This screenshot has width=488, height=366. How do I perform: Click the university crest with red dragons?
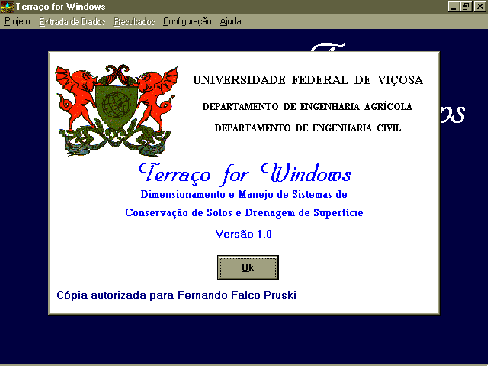[x=117, y=111]
